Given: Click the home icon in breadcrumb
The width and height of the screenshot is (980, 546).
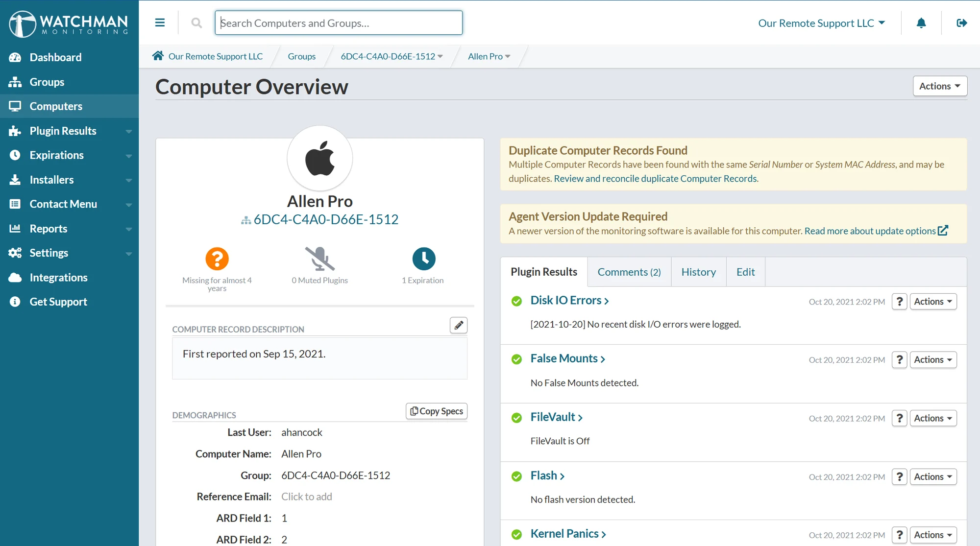Looking at the screenshot, I should click(158, 56).
